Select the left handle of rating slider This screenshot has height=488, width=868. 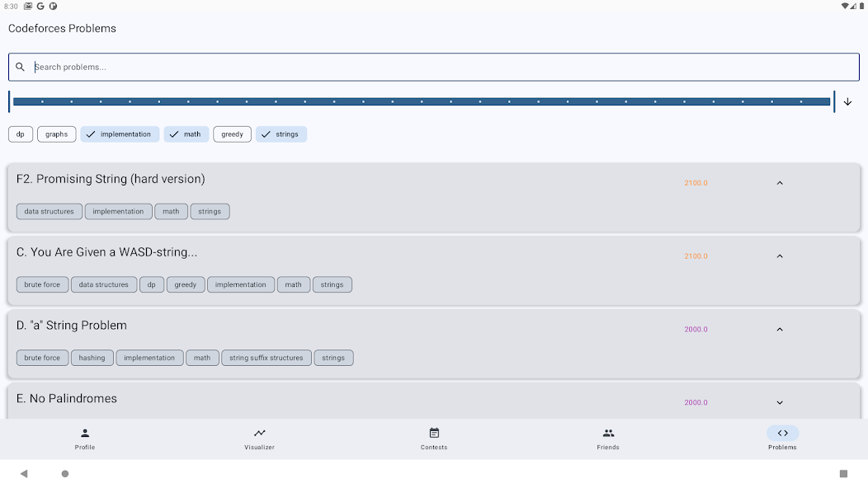point(9,102)
